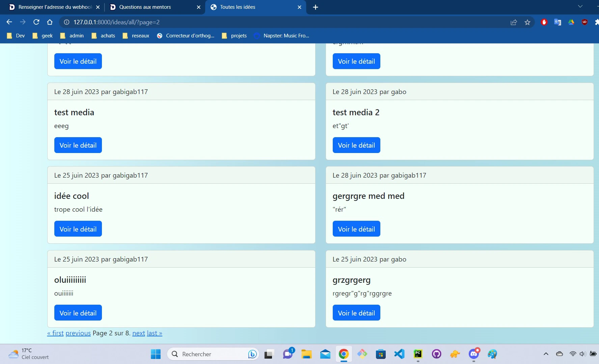The height and width of the screenshot is (364, 599).
Task: Open the Google Translate extension icon
Action: (x=557, y=22)
